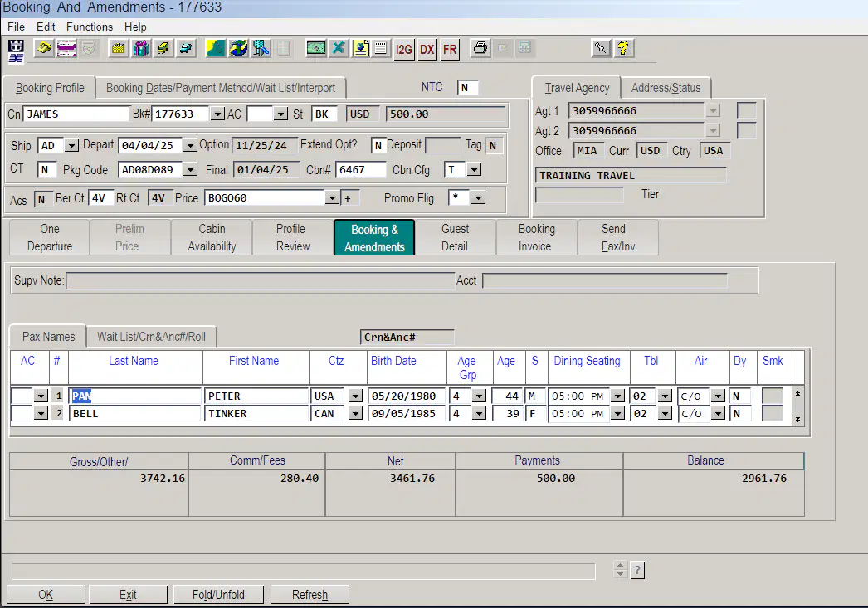Expand the Ship code dropdown
868x608 pixels.
point(71,146)
